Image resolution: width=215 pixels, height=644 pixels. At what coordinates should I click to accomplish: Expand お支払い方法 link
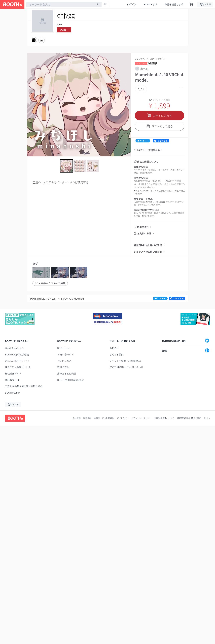click(x=144, y=233)
